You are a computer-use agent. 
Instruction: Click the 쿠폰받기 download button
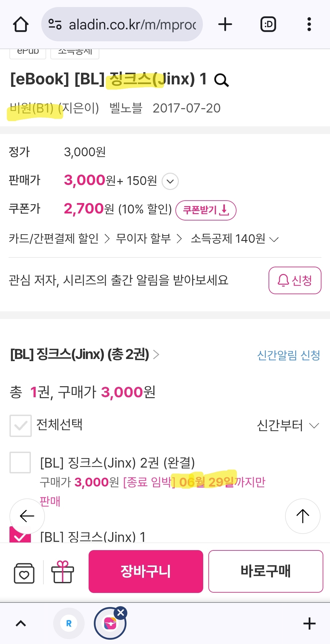[206, 210]
